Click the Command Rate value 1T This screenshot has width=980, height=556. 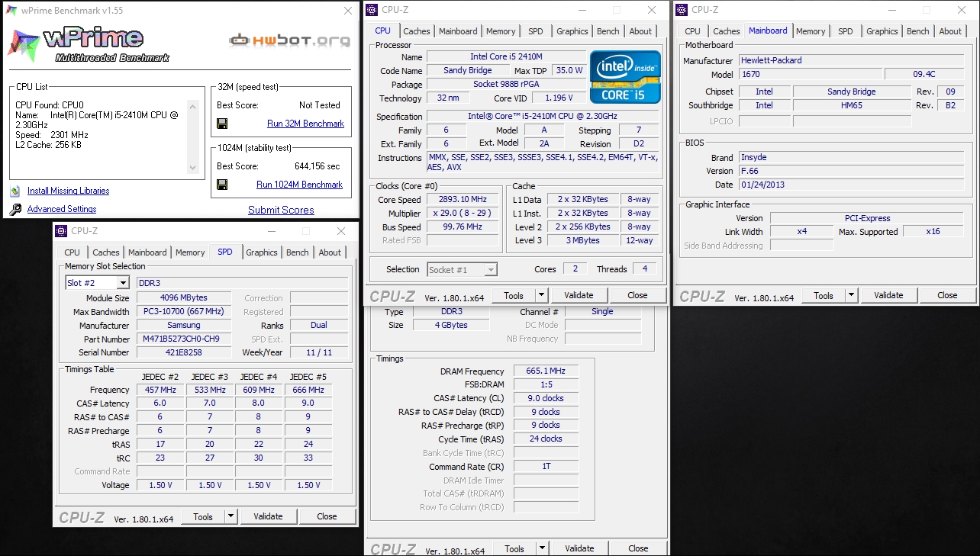(x=546, y=466)
